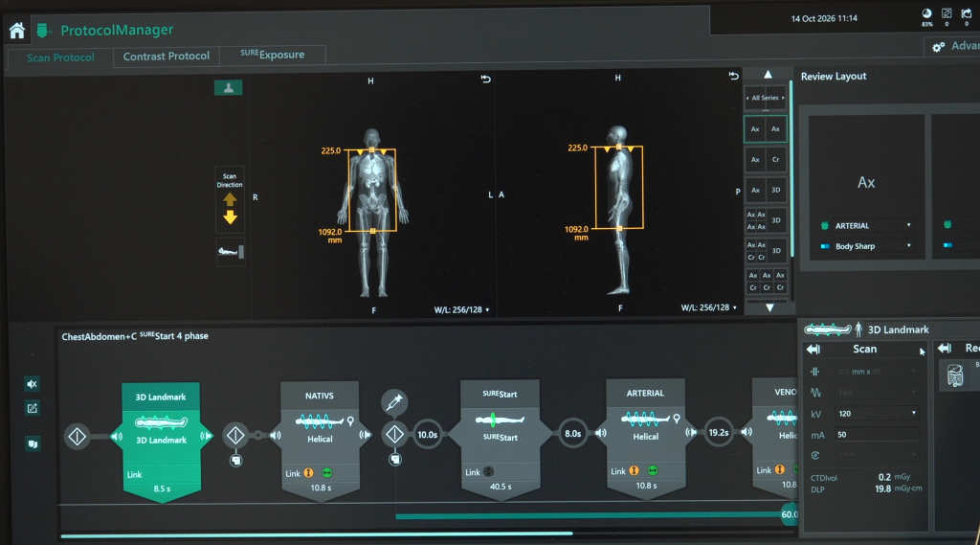Image resolution: width=980 pixels, height=545 pixels.
Task: Go to the Home screen icon
Action: tap(17, 30)
